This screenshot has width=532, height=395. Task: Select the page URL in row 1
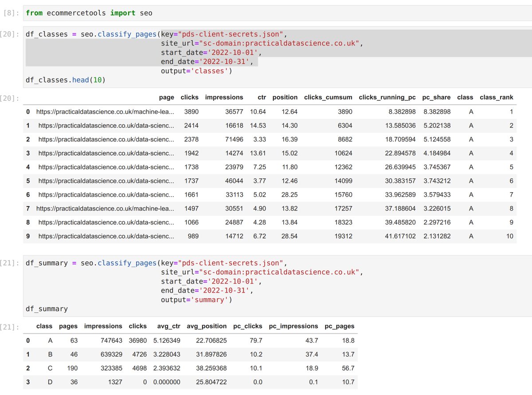pyautogui.click(x=106, y=126)
